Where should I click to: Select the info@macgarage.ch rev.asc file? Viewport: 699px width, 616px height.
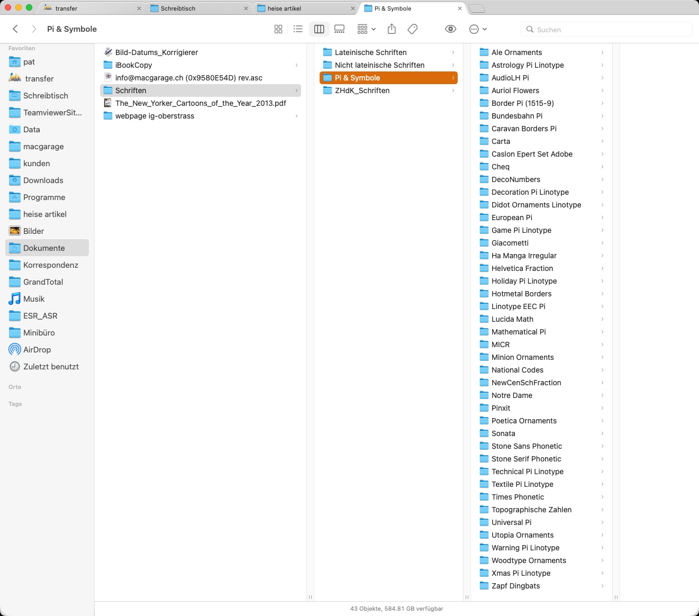(x=201, y=78)
